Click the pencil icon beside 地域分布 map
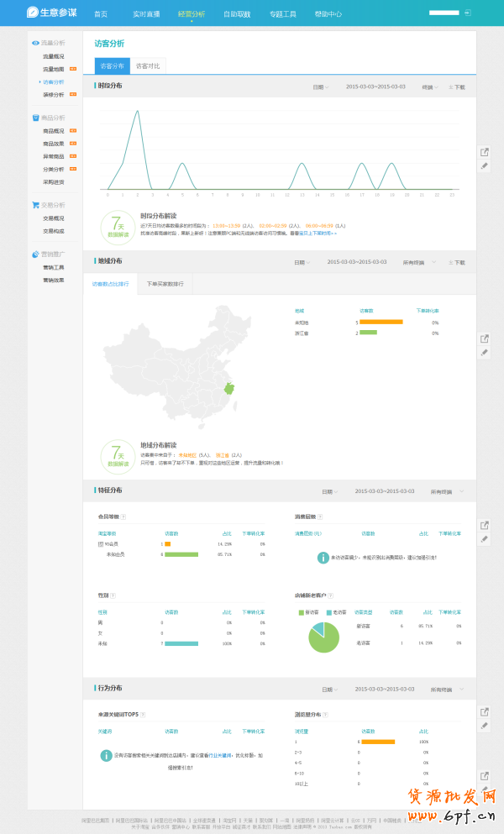The width and height of the screenshot is (504, 834). (485, 353)
